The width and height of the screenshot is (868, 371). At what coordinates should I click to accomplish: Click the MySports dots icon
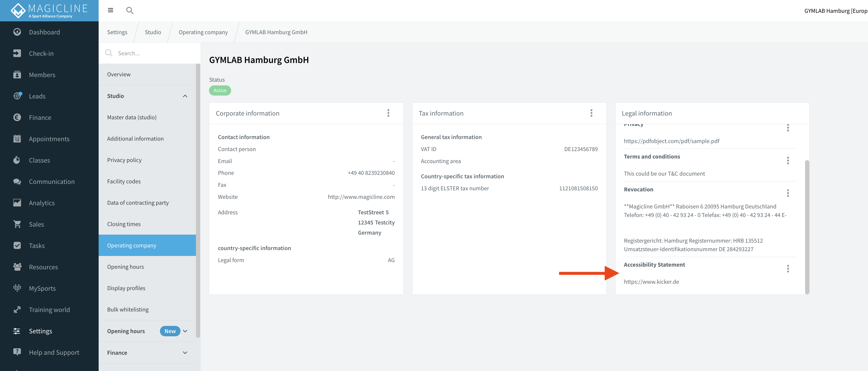coord(17,288)
